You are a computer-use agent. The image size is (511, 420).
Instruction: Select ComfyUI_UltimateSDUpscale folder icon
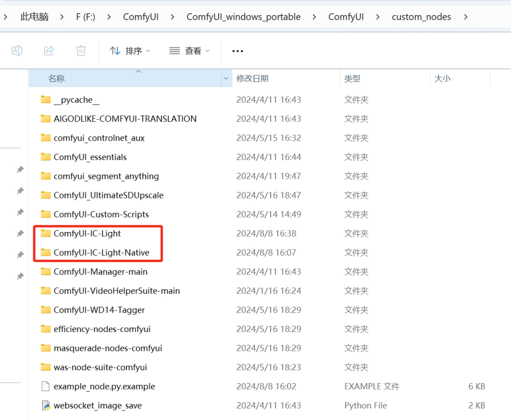tap(45, 195)
